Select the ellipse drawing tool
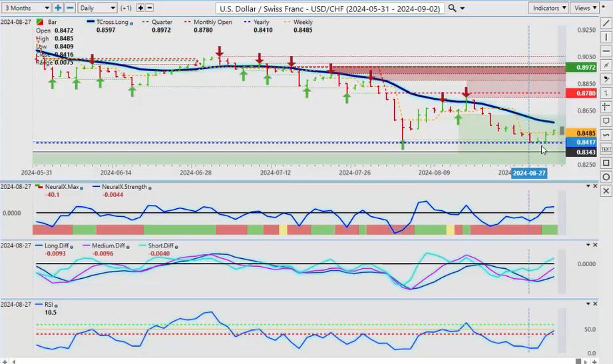The height and width of the screenshot is (364, 613). click(606, 177)
